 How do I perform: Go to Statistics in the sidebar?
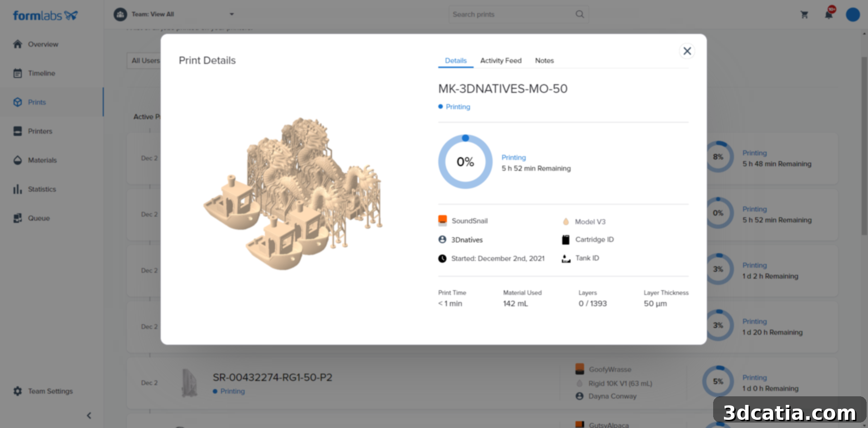(x=42, y=189)
